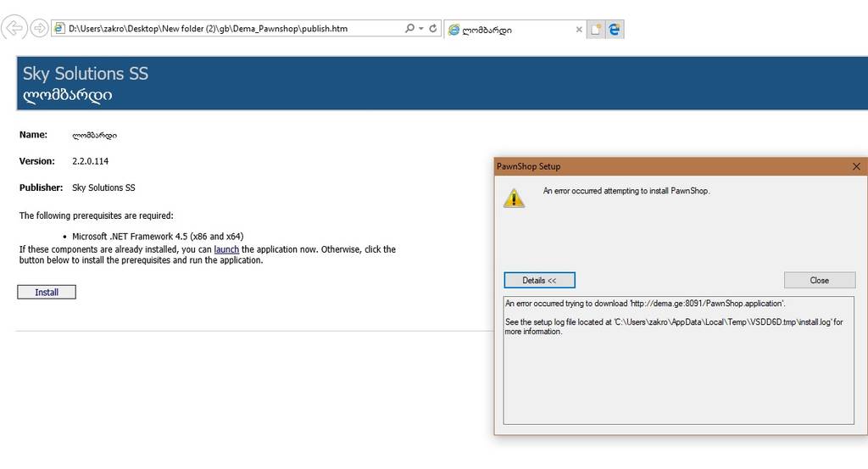
Task: Click the search magnifier in address bar
Action: coord(409,28)
